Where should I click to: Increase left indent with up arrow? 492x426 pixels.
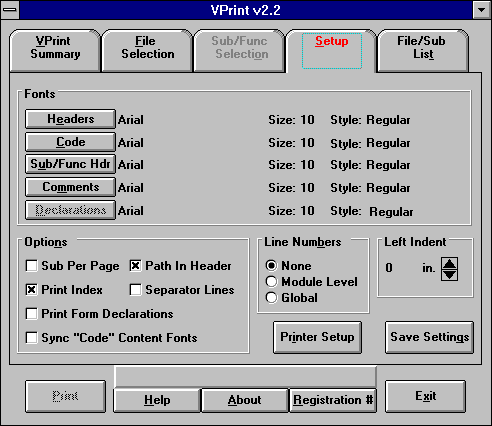tap(449, 263)
